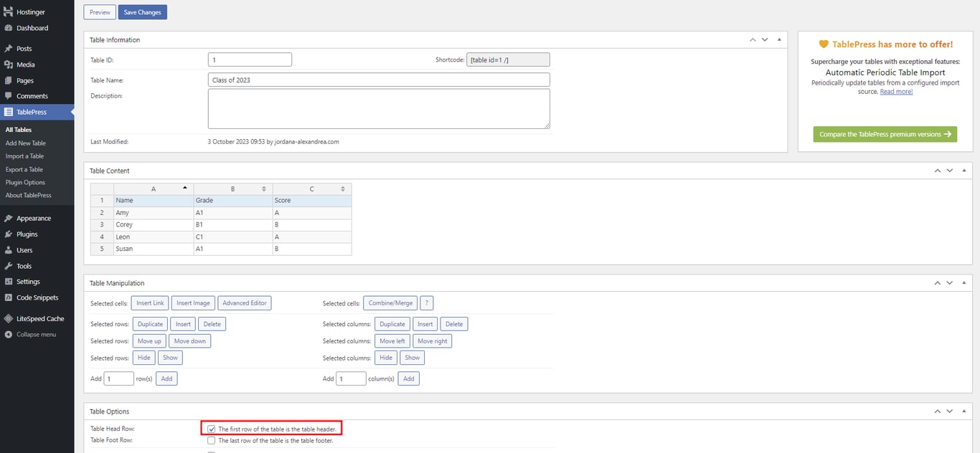Click Show for selected columns
This screenshot has height=453, width=980.
tap(412, 358)
